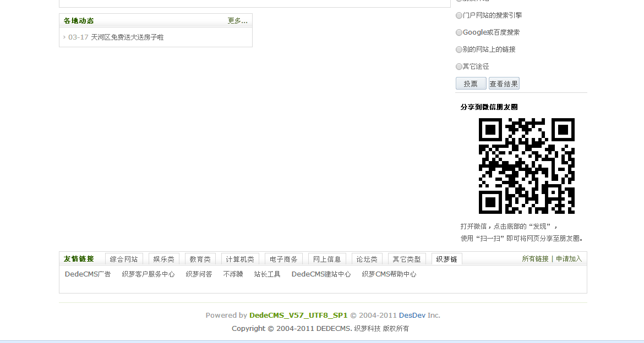This screenshot has width=644, height=343.
Task: Show the 其它类型 links tab
Action: (x=407, y=259)
